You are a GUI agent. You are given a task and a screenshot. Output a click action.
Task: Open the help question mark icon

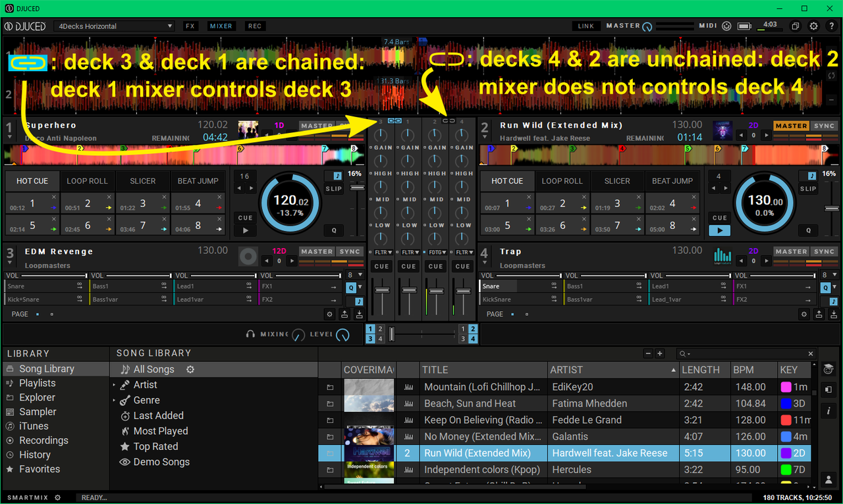831,26
